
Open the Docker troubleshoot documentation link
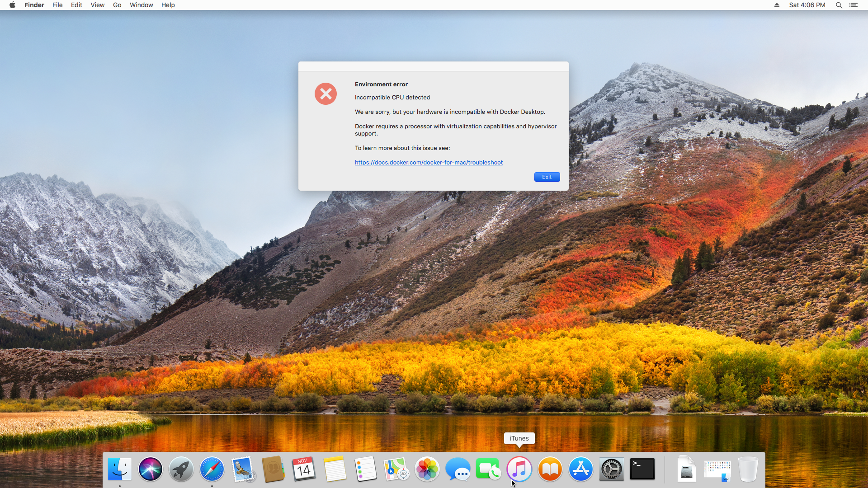click(x=428, y=163)
